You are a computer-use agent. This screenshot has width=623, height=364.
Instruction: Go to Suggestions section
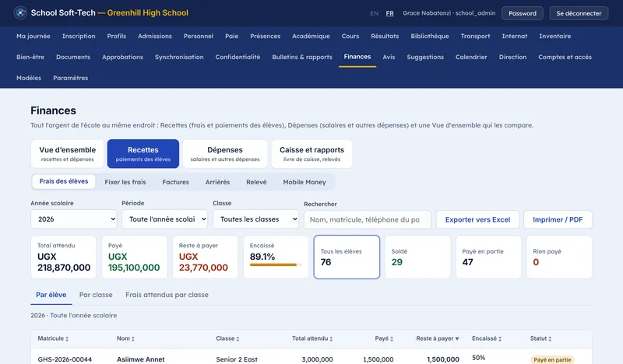point(425,57)
